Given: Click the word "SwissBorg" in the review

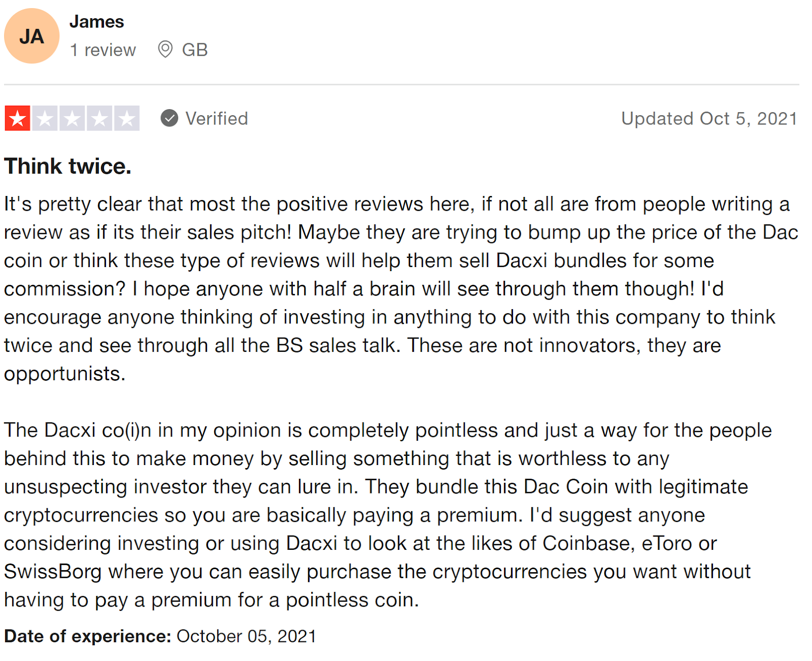Looking at the screenshot, I should click(x=53, y=572).
